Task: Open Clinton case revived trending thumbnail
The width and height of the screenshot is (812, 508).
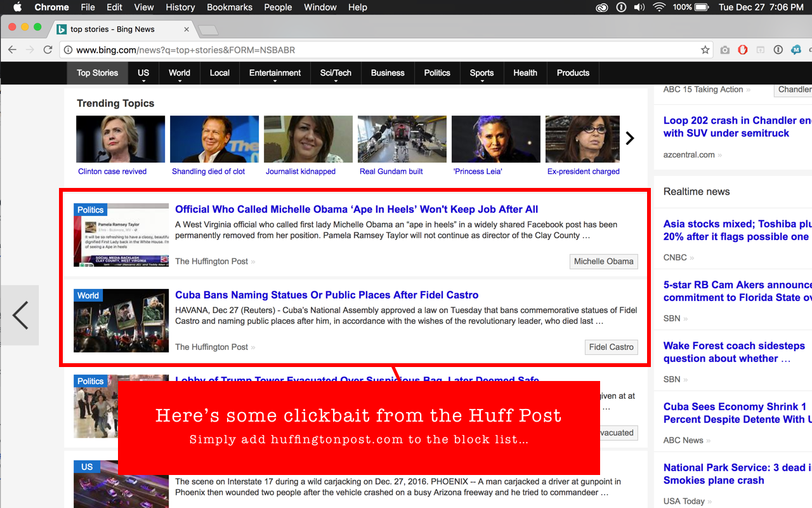Action: (121, 139)
